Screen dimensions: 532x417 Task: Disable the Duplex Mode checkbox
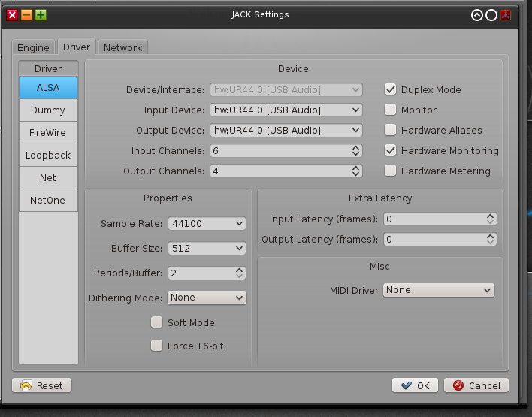coord(390,89)
